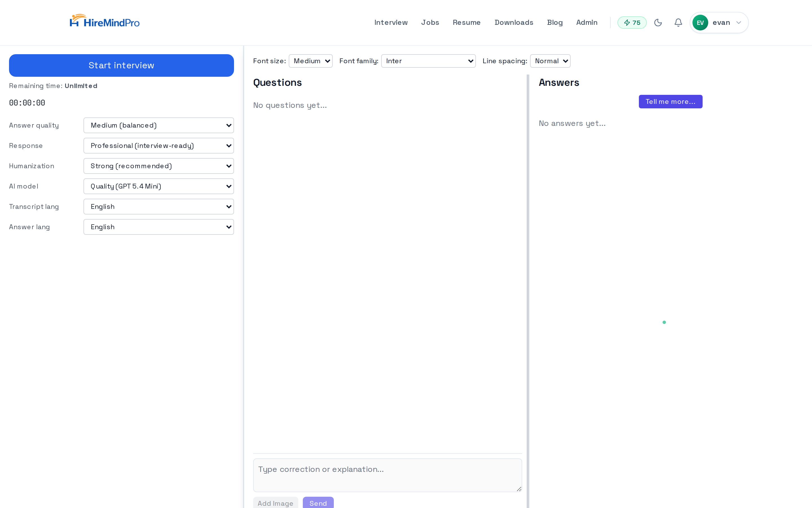812x508 pixels.
Task: Open the notifications bell
Action: point(678,23)
